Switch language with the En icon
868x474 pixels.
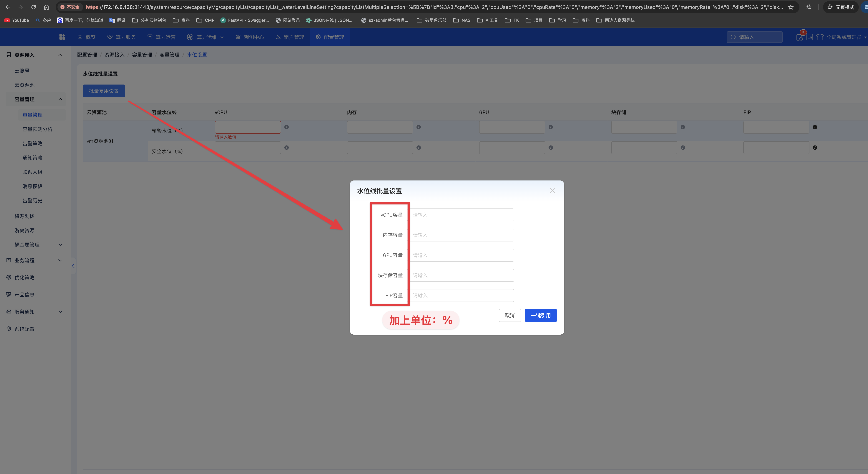click(x=809, y=37)
